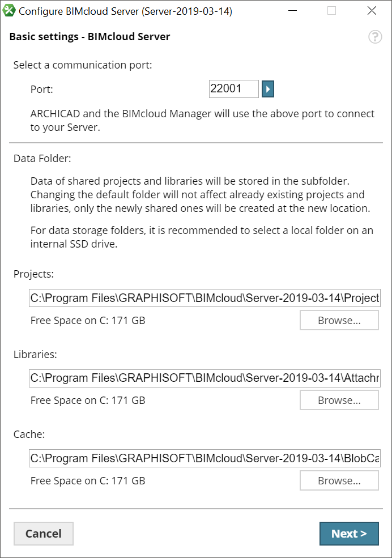
Task: Click the Data Folder: section label
Action: click(x=42, y=158)
